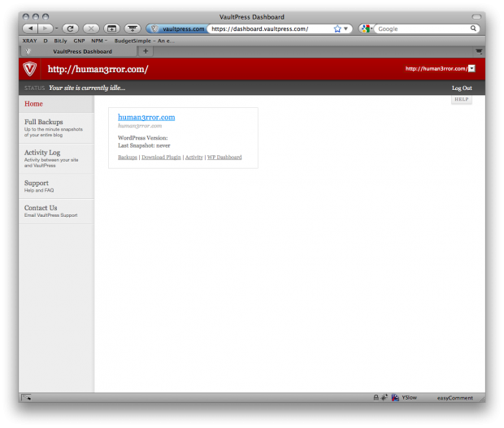Click the http://human3rror.com/ header title
The image size is (504, 428).
tap(98, 69)
